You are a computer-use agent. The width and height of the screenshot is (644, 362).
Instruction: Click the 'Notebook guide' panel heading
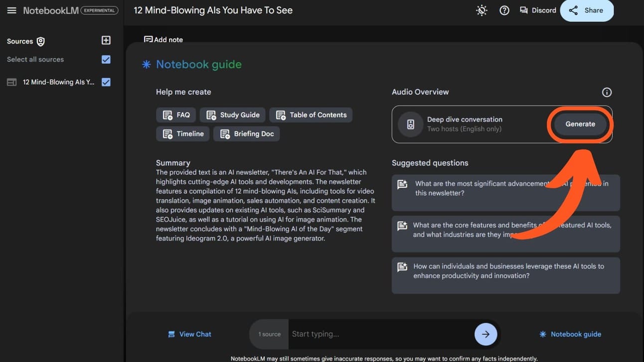[x=199, y=64]
